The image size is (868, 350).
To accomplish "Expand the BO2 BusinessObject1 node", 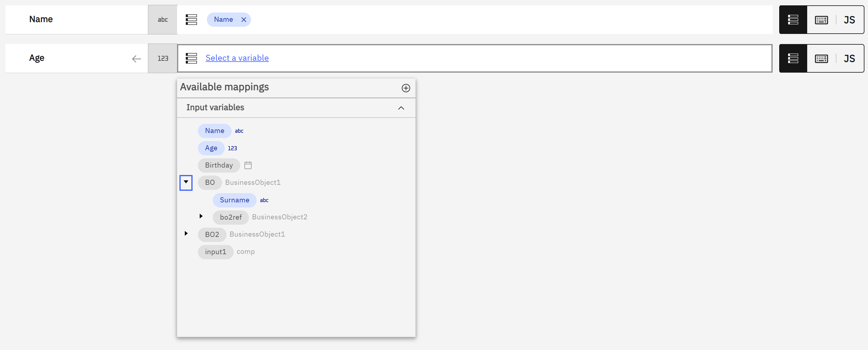I will point(186,234).
